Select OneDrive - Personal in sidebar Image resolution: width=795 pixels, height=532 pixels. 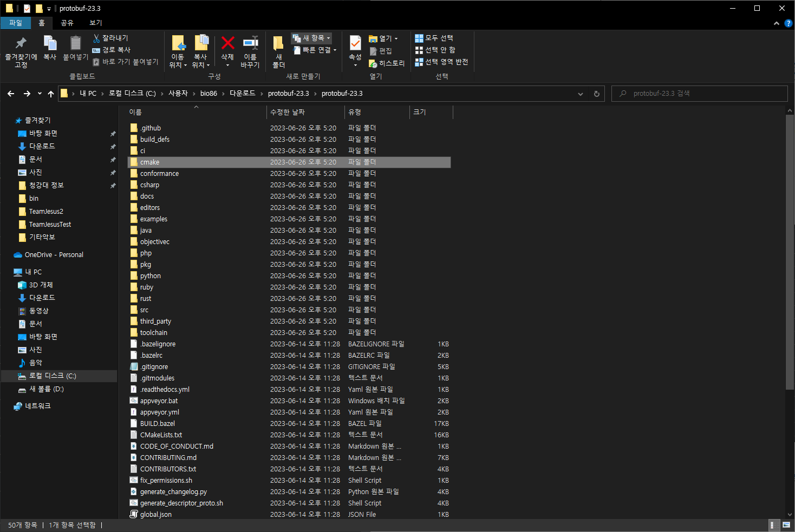[x=54, y=254]
